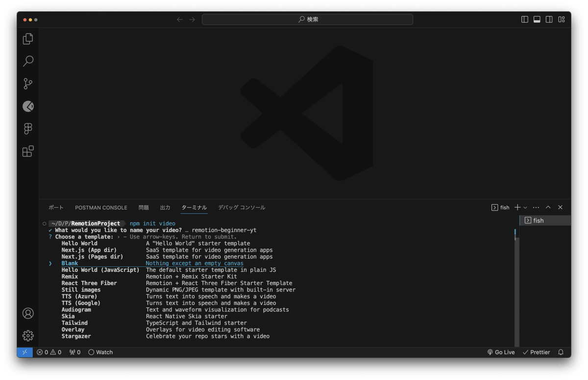Image resolution: width=588 pixels, height=380 pixels.
Task: Open the notifications bell
Action: (561, 352)
